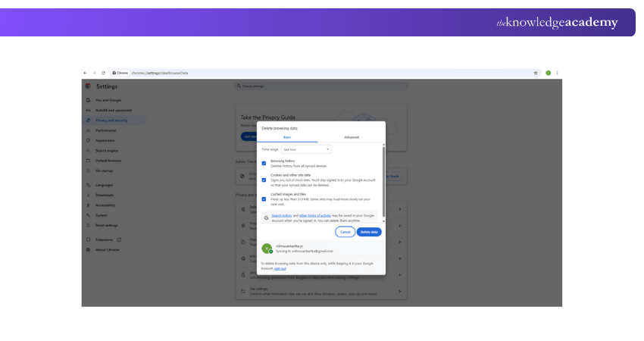This screenshot has width=644, height=341.
Task: Click the Search engine magnifier icon
Action: [88, 151]
